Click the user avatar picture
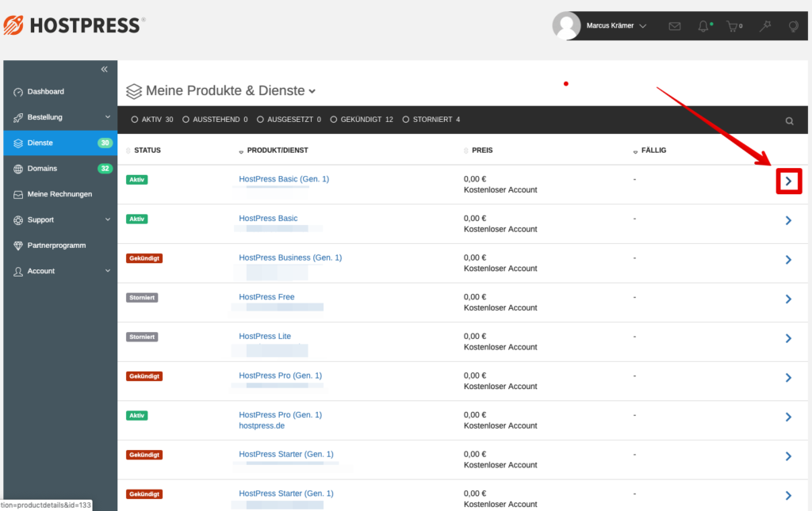The height and width of the screenshot is (511, 812). [x=566, y=25]
